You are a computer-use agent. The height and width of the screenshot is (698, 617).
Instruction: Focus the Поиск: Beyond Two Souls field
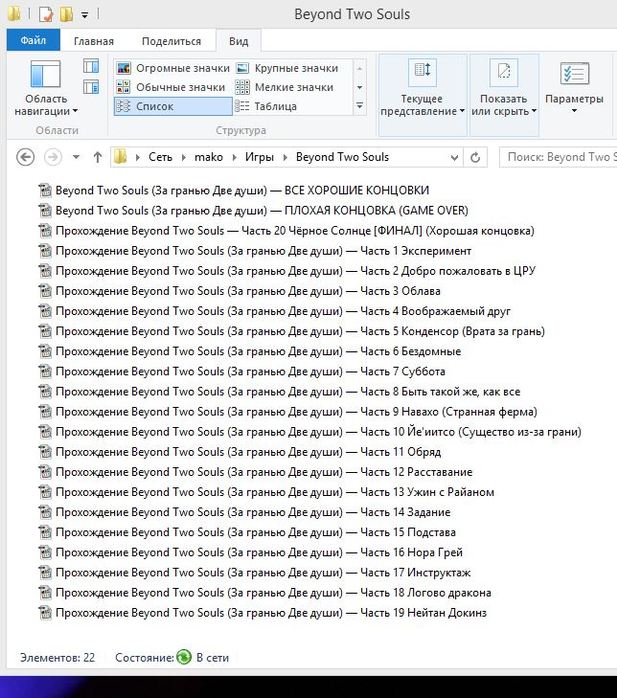tap(558, 157)
